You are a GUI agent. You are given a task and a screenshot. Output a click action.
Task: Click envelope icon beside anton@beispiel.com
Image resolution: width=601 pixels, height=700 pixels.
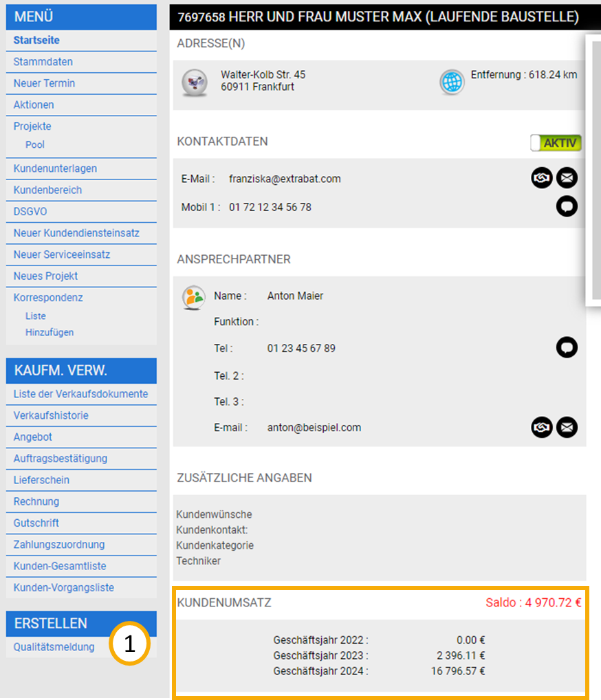pos(567,427)
